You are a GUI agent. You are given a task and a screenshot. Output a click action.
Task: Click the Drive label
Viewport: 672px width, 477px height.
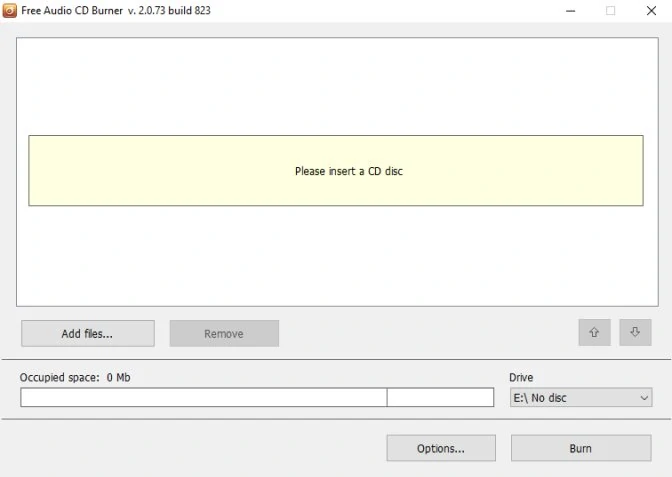point(521,378)
